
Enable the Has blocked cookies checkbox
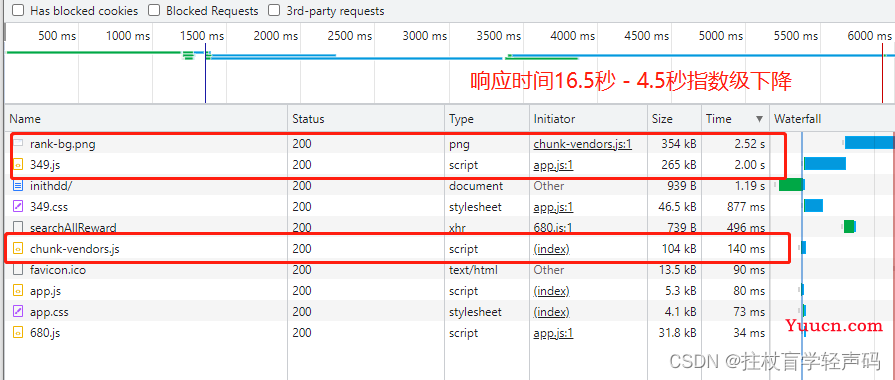pos(18,10)
